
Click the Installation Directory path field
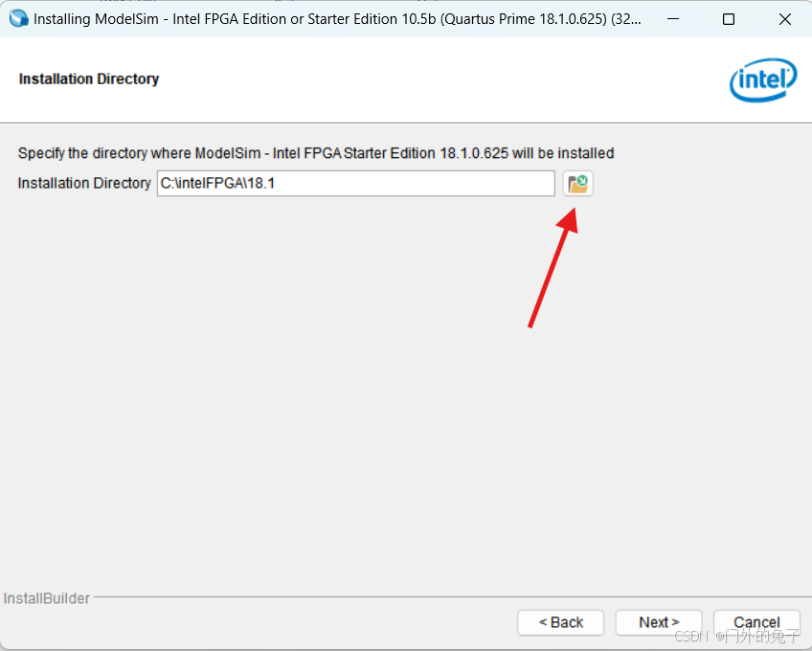pos(356,184)
